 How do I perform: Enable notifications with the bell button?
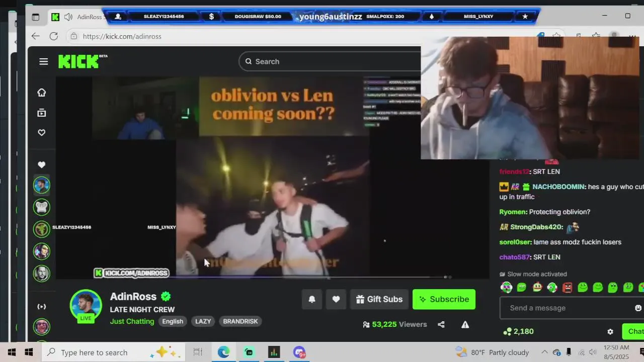click(x=312, y=299)
